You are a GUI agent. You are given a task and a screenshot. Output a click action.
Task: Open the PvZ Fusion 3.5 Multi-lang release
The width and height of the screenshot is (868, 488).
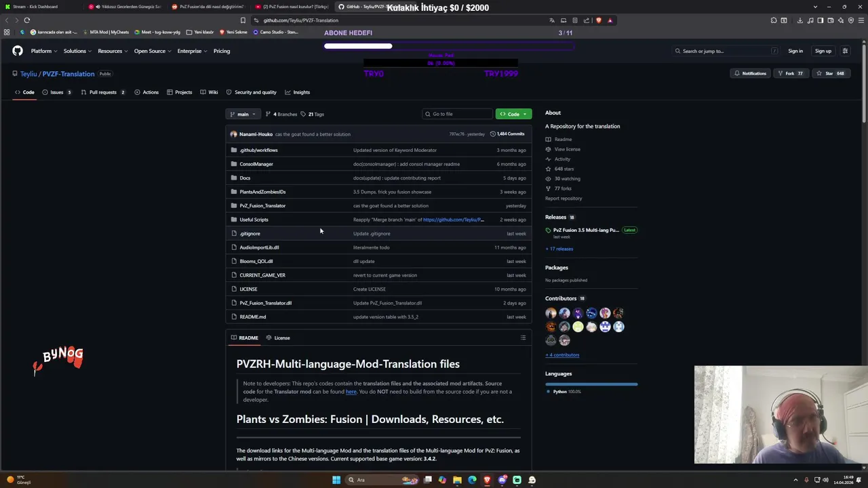coord(586,230)
